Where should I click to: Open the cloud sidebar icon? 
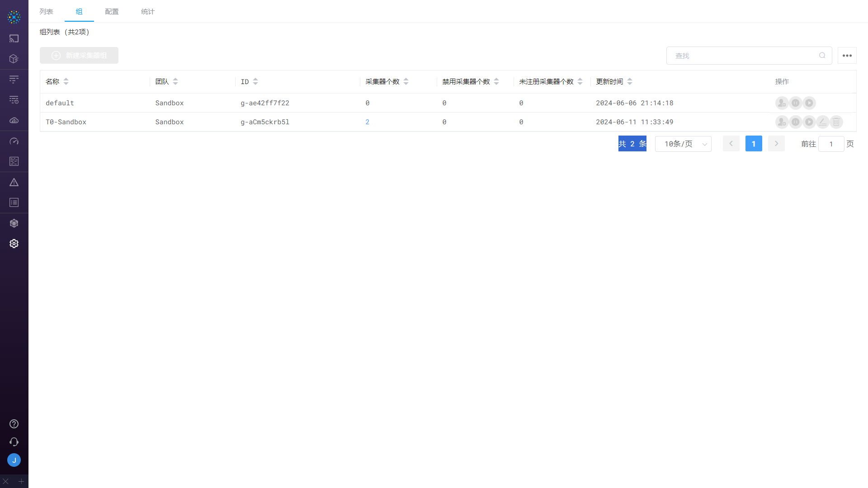pyautogui.click(x=14, y=120)
